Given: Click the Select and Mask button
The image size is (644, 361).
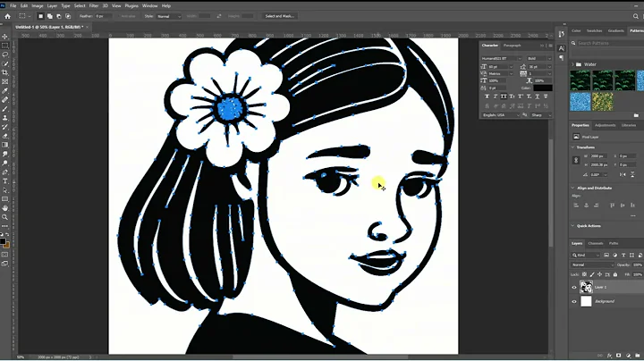Looking at the screenshot, I should [279, 16].
